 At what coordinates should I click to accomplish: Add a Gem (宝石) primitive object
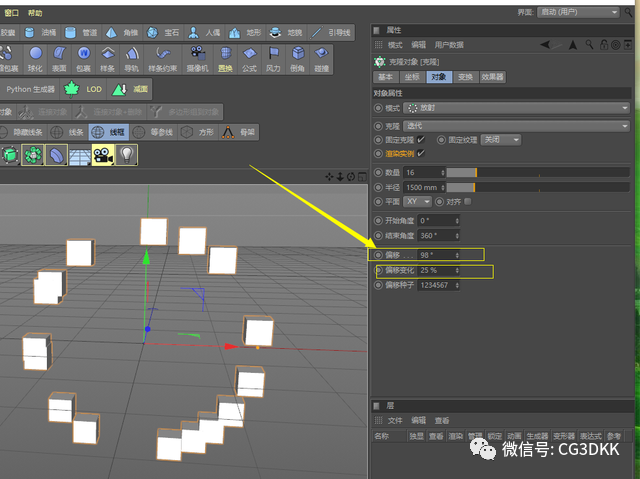[163, 33]
